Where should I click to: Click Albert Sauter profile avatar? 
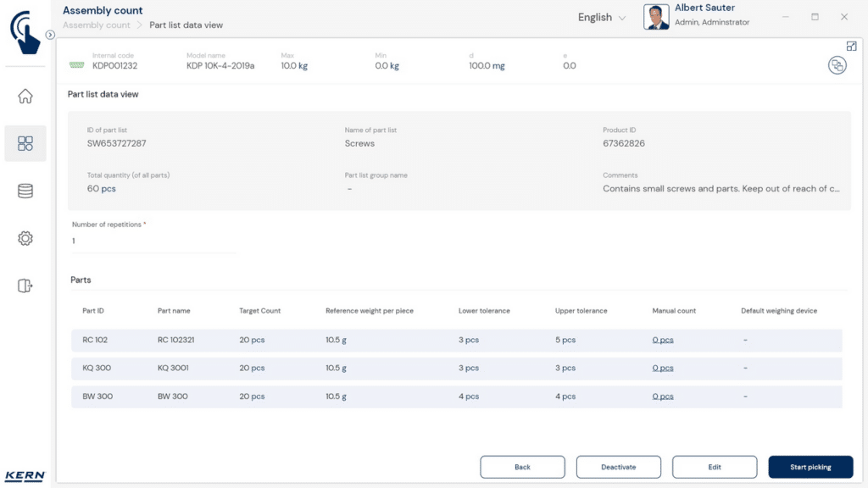coord(656,17)
